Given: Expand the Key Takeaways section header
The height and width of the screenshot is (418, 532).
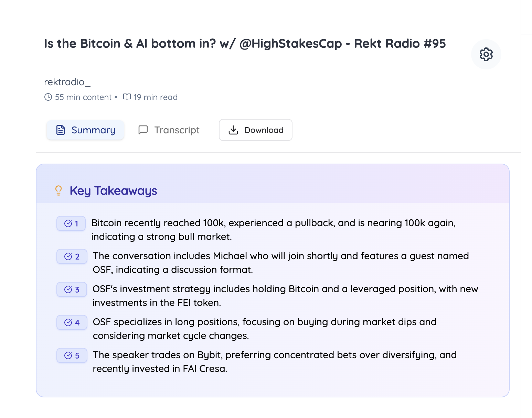Looking at the screenshot, I should (113, 191).
